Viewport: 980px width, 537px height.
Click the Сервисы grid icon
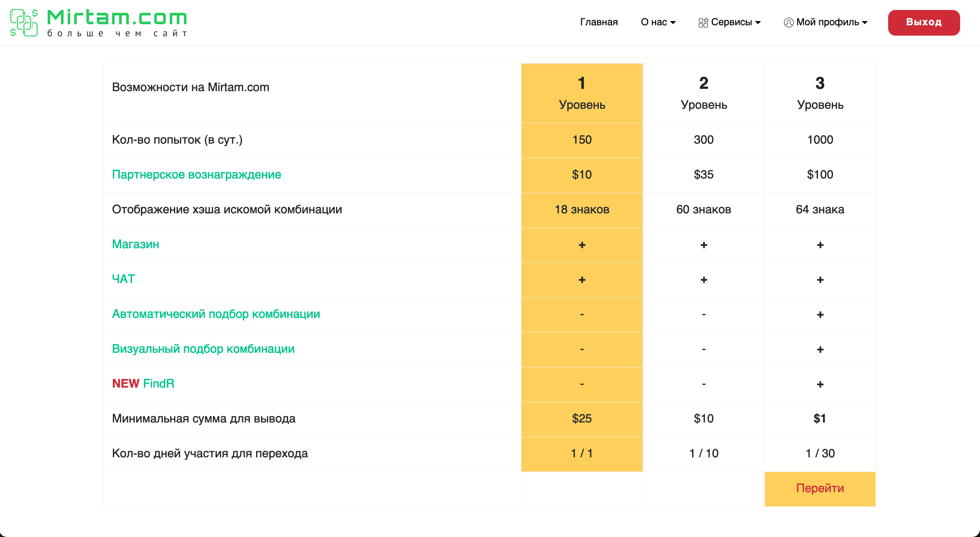click(703, 23)
